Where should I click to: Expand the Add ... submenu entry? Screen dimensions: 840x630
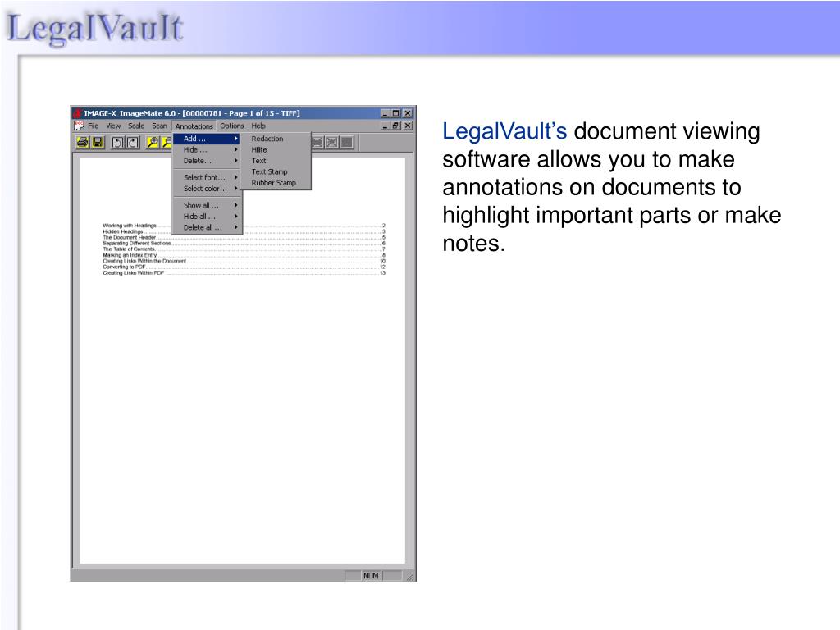208,139
